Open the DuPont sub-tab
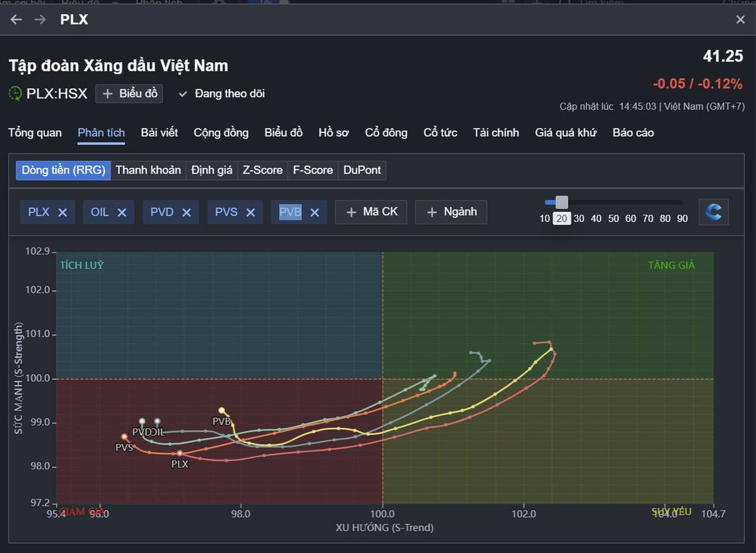Viewport: 756px width, 553px height. 362,170
